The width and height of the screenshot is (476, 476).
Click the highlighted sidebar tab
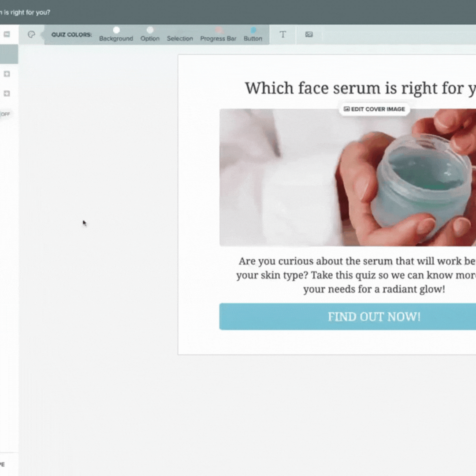[x=9, y=54]
